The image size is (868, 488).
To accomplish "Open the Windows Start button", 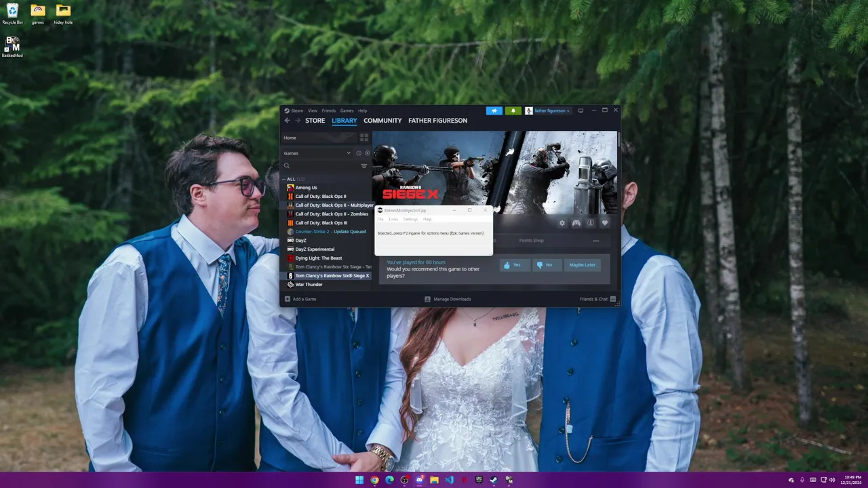I will pyautogui.click(x=359, y=480).
